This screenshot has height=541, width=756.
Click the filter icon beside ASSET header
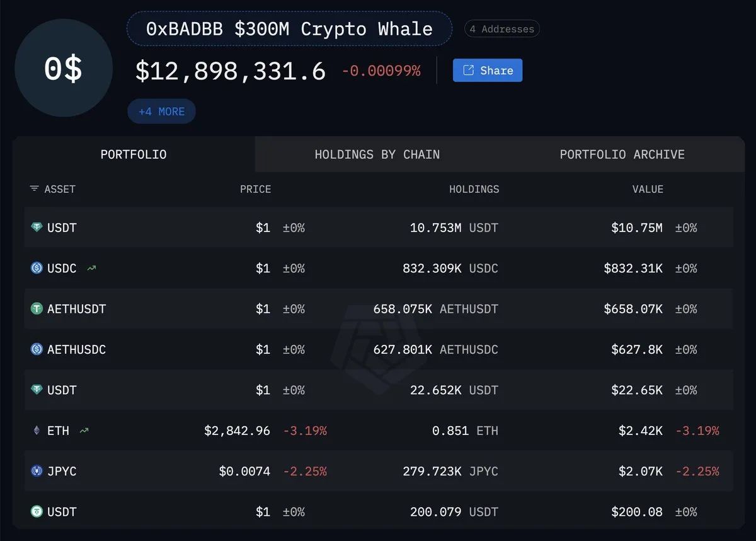pos(34,189)
